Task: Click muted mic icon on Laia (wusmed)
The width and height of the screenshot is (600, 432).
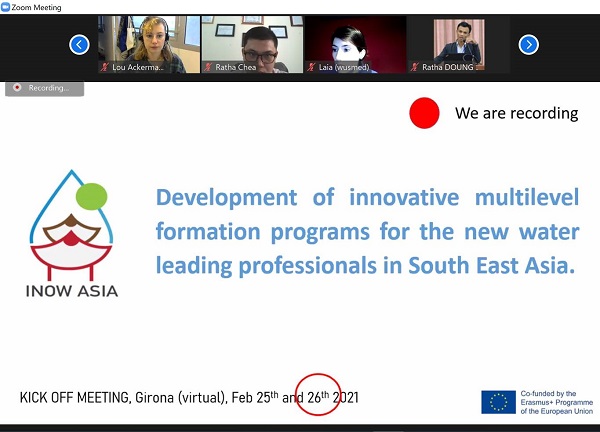Action: coord(313,67)
